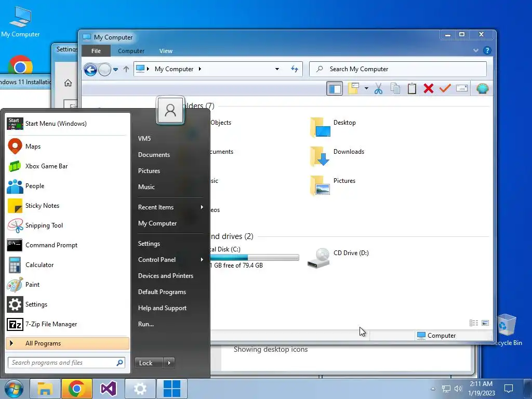Click the Forward navigation button

click(104, 70)
